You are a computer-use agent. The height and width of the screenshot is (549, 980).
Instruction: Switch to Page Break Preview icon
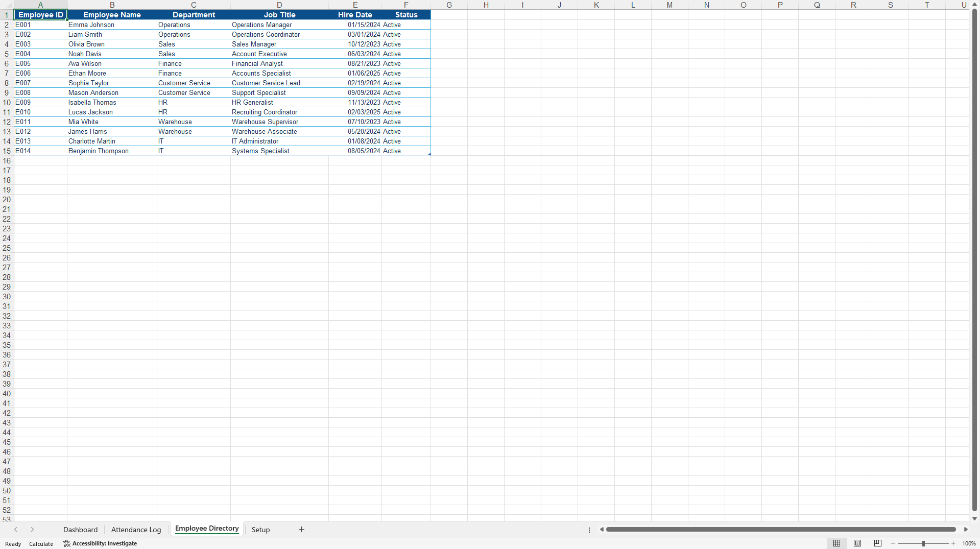coord(878,543)
